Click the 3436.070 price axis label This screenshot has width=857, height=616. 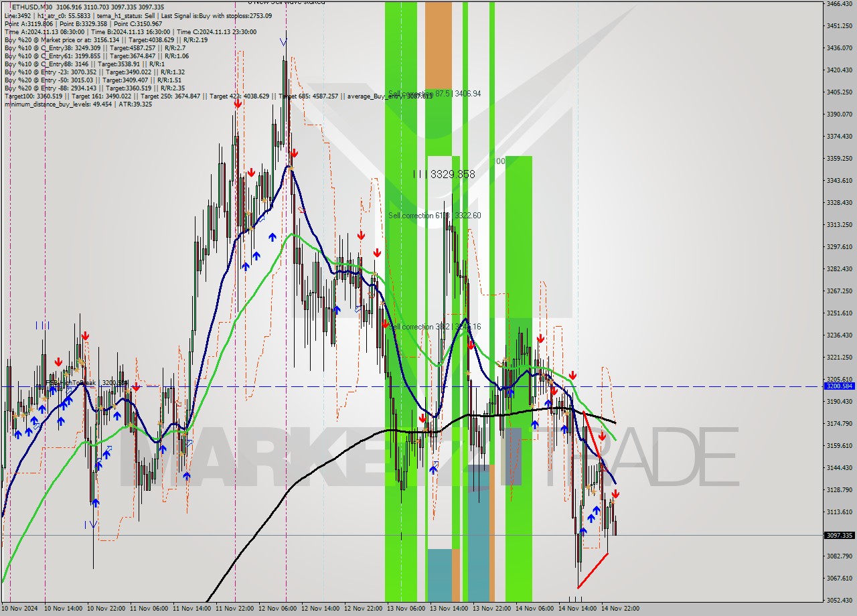pos(840,48)
